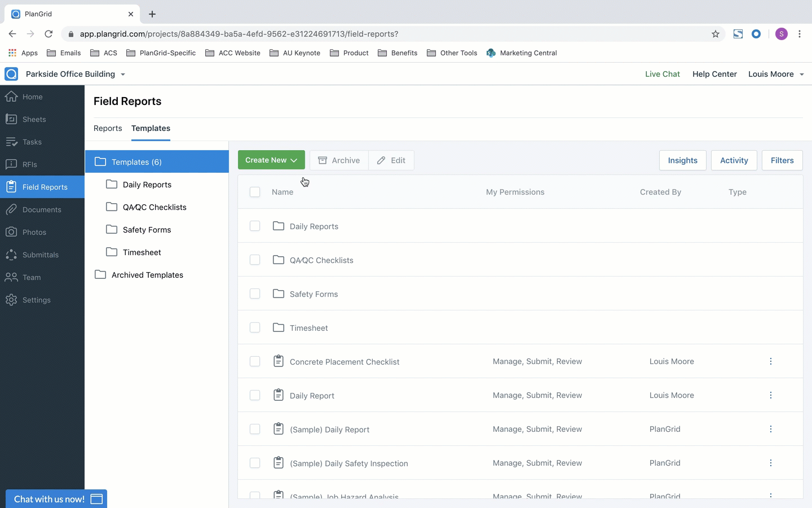Switch to the Reports tab
This screenshot has height=508, width=812.
coord(108,128)
